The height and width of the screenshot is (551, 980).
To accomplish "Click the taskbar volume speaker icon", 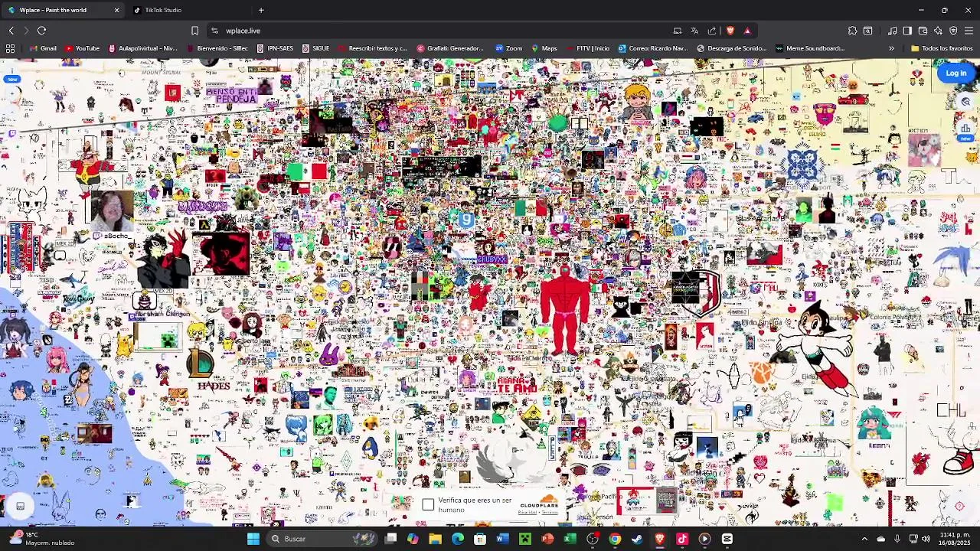I will pos(926,539).
